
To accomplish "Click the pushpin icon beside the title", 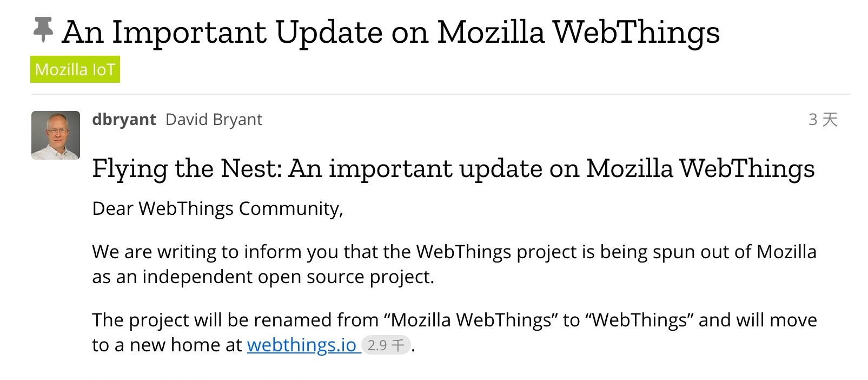I will (43, 31).
